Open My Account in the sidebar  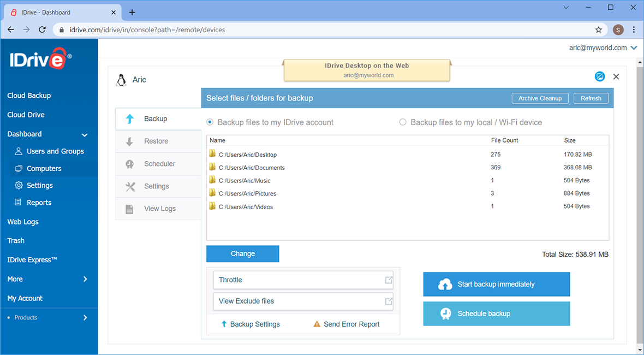pos(25,298)
